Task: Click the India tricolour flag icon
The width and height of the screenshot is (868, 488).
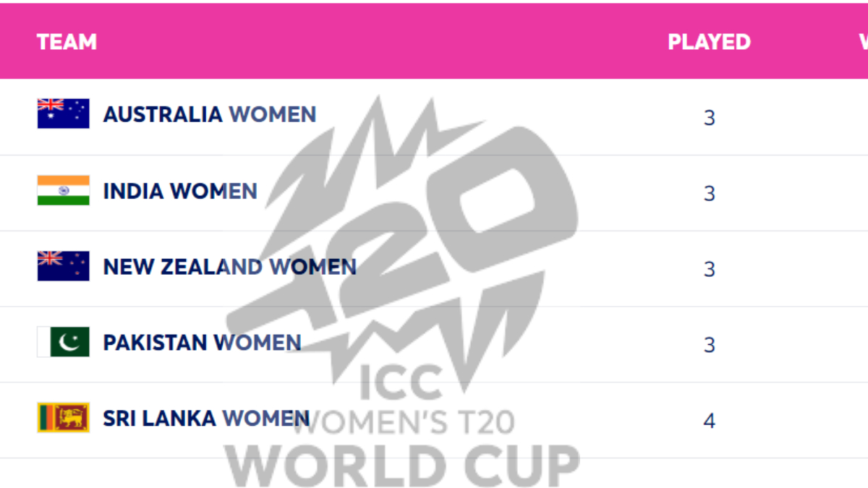Action: coord(63,190)
